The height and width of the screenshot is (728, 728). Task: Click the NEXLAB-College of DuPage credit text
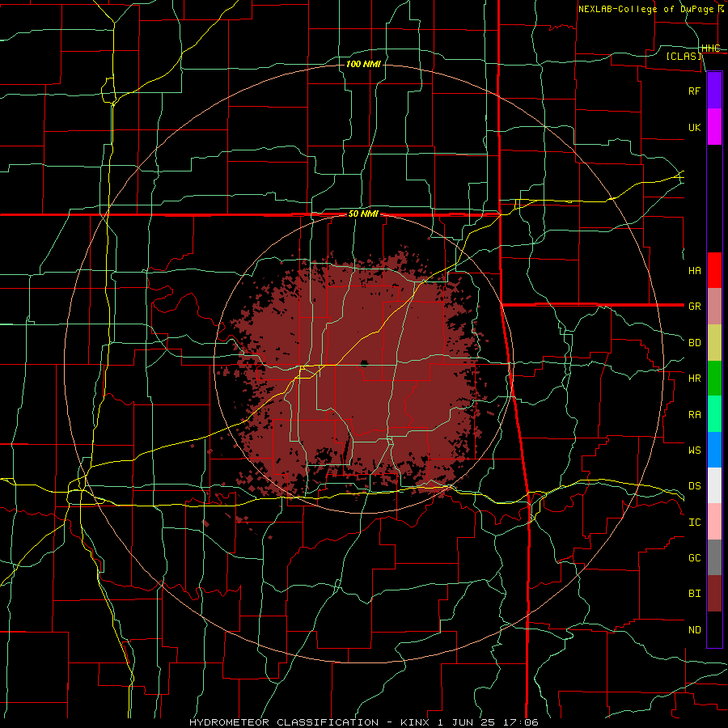[645, 9]
